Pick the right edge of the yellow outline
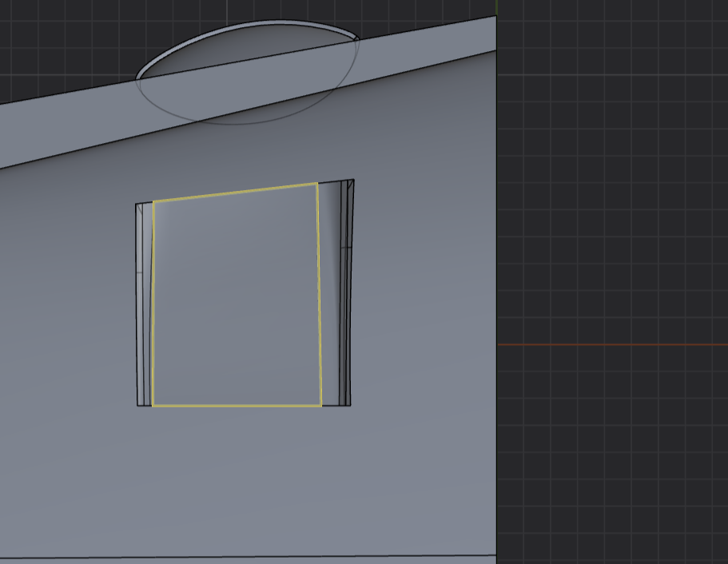 pos(320,296)
